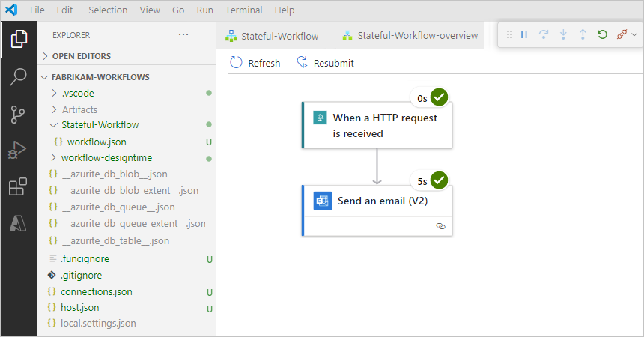The height and width of the screenshot is (337, 644).
Task: Click the debug Step Out icon
Action: tap(583, 35)
